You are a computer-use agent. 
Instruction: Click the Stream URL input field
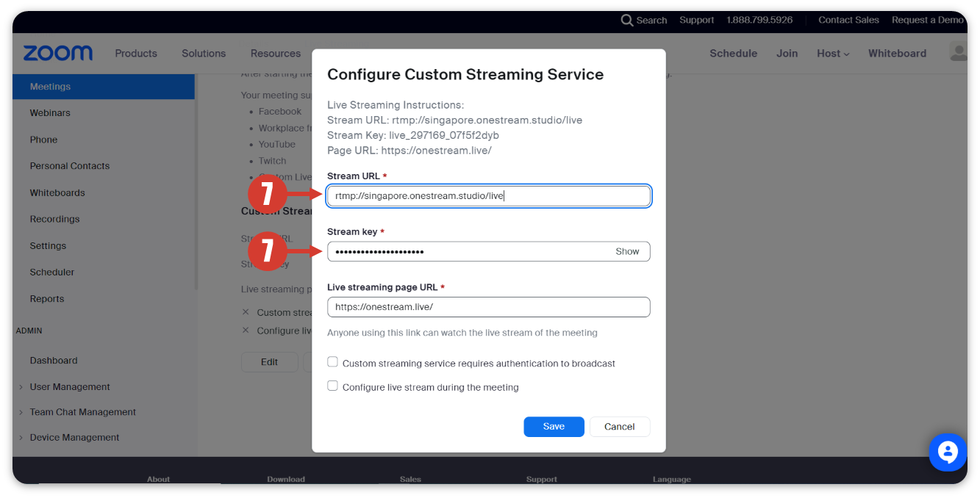488,196
